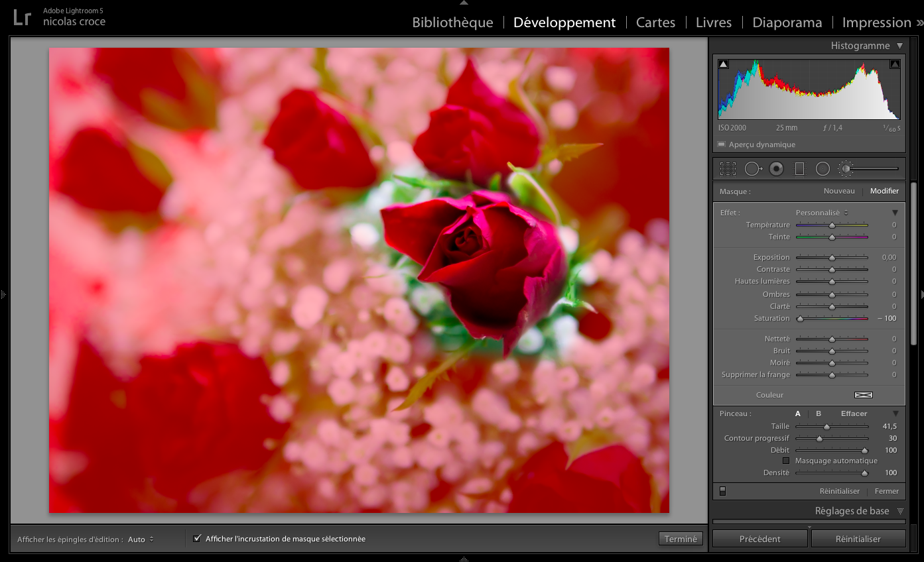924x562 pixels.
Task: Click the Adjustment brush tool
Action: click(846, 169)
